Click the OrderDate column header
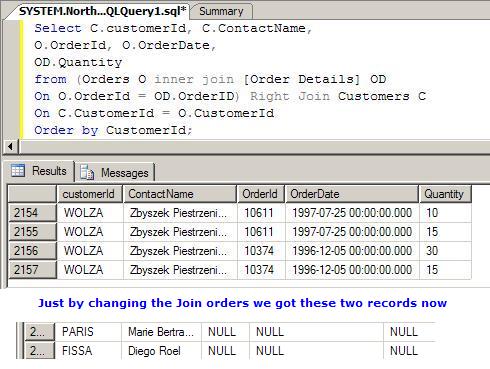Viewport: 490px width, 369px height. 352,194
